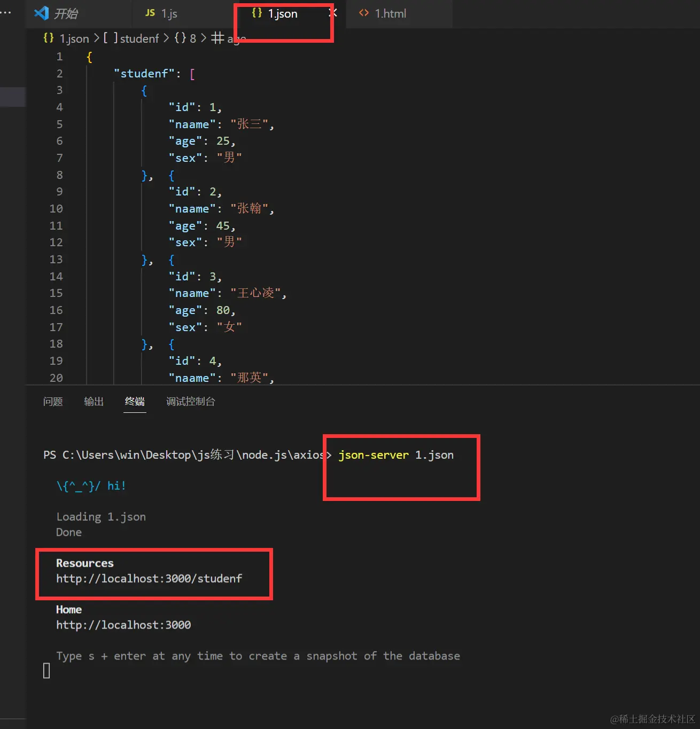Click the "id": 3 entry on line 14
Viewport: 700px width, 729px height.
coord(195,277)
